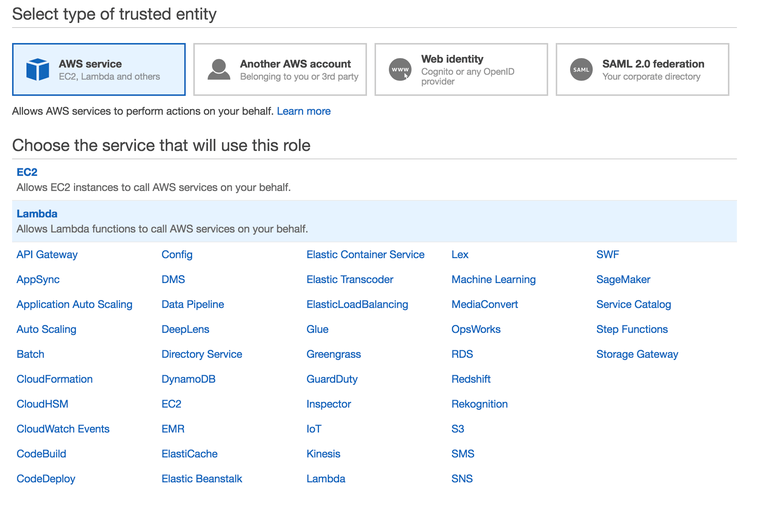Select Storage Gateway service
Viewport: 780px width, 505px height.
pos(637,354)
